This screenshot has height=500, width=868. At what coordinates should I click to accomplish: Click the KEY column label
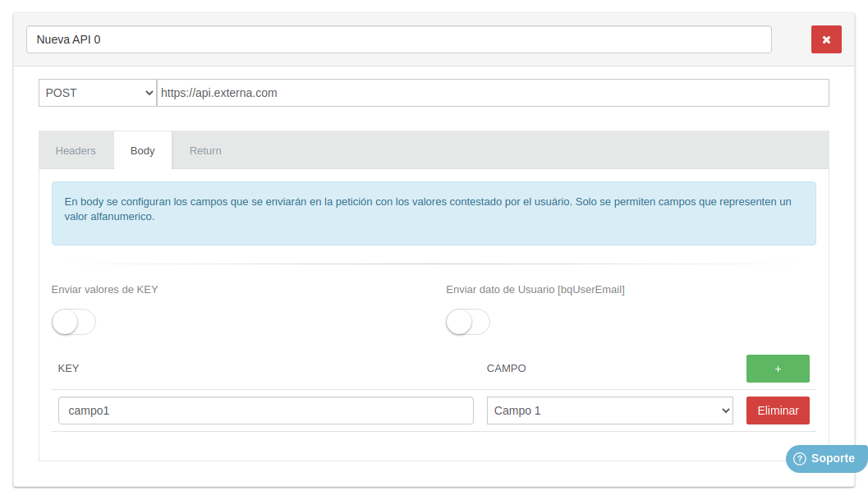(x=68, y=368)
